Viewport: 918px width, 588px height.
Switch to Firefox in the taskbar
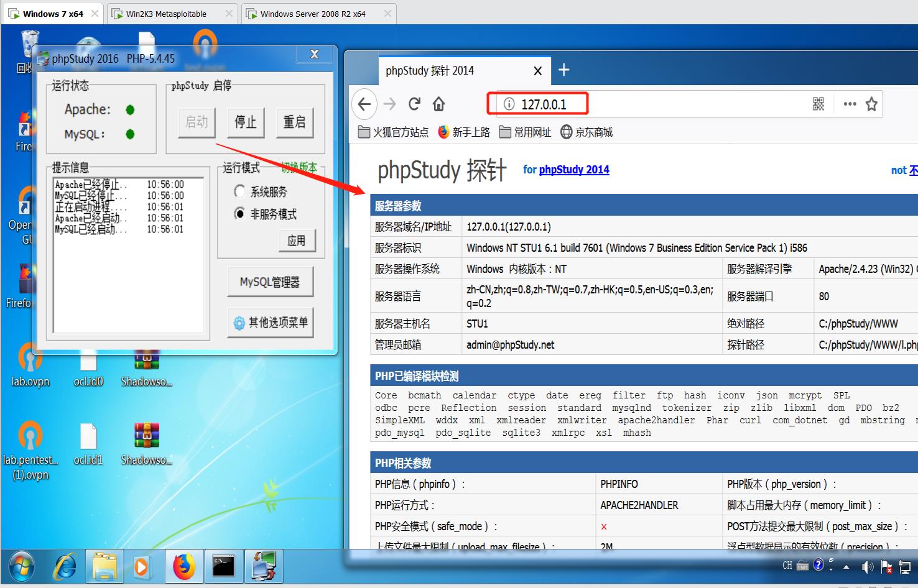[183, 567]
